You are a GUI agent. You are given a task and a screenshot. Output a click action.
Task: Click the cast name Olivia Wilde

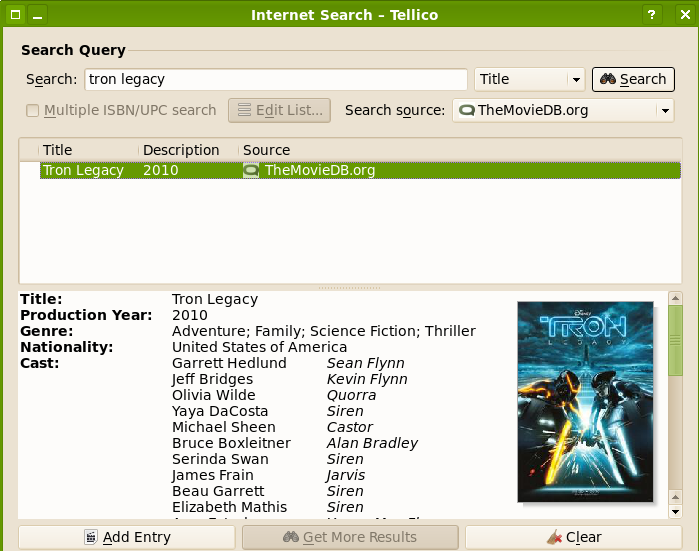pos(214,395)
